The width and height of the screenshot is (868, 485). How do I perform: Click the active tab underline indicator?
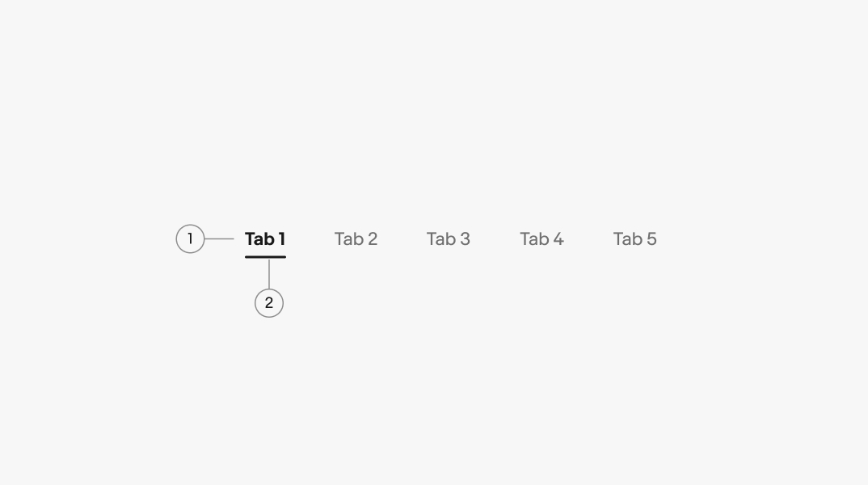point(265,256)
